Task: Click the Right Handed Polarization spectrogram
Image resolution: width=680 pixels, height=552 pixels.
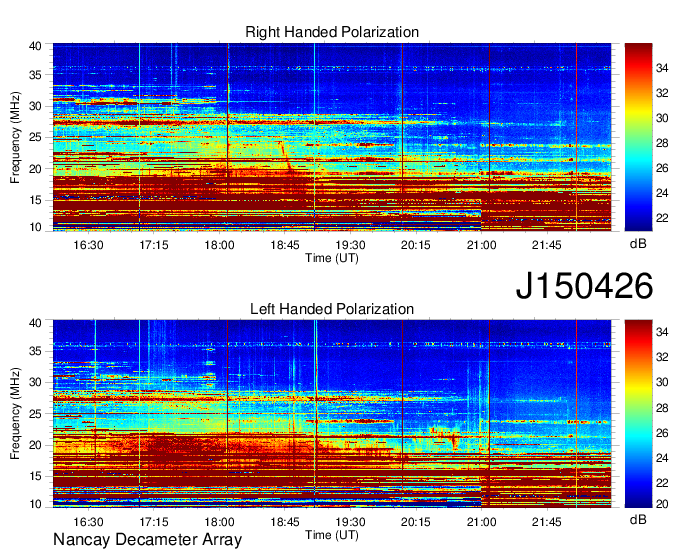Action: coord(332,137)
